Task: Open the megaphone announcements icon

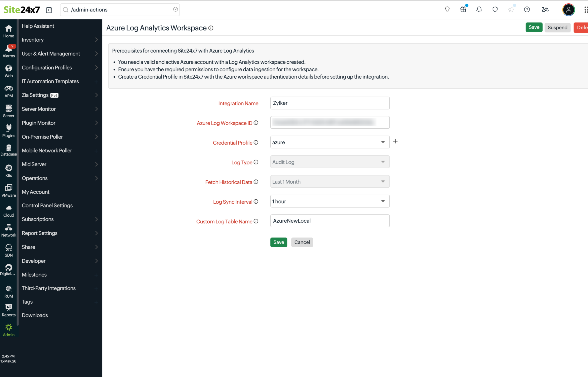Action: coord(511,10)
